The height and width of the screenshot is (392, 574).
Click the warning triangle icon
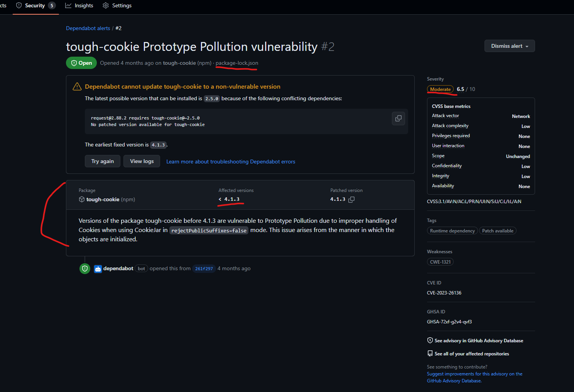(77, 87)
